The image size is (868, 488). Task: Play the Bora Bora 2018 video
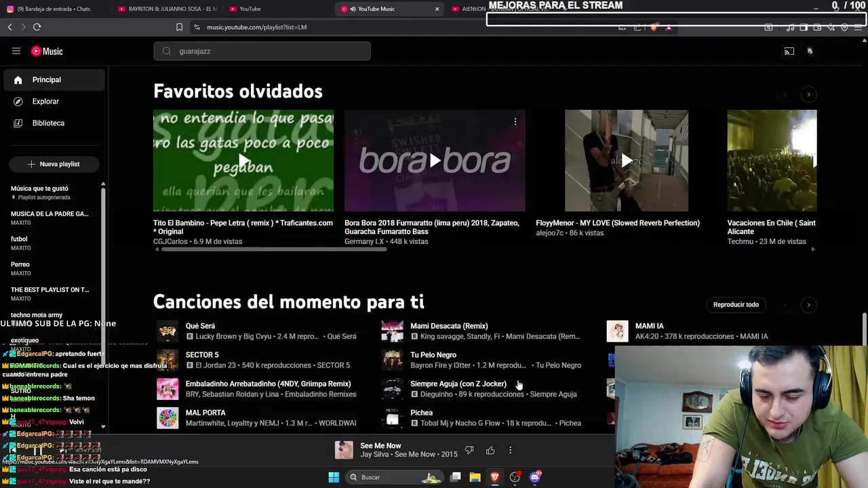pyautogui.click(x=435, y=161)
